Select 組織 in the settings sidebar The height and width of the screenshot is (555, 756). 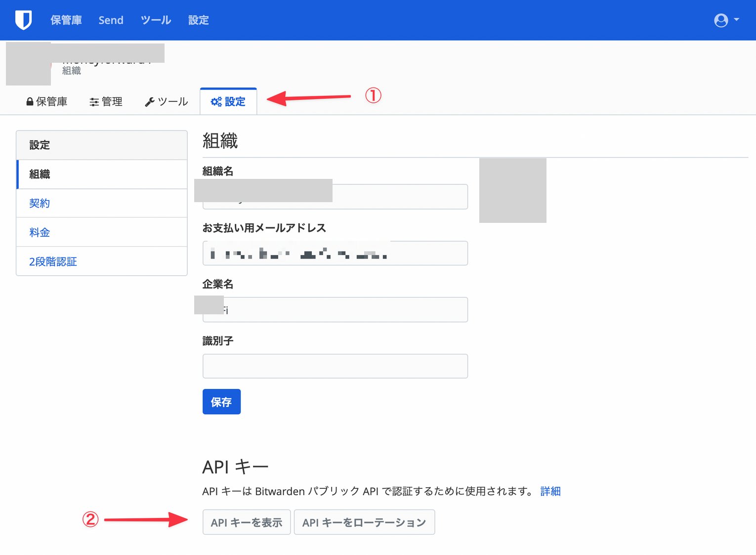pos(102,174)
